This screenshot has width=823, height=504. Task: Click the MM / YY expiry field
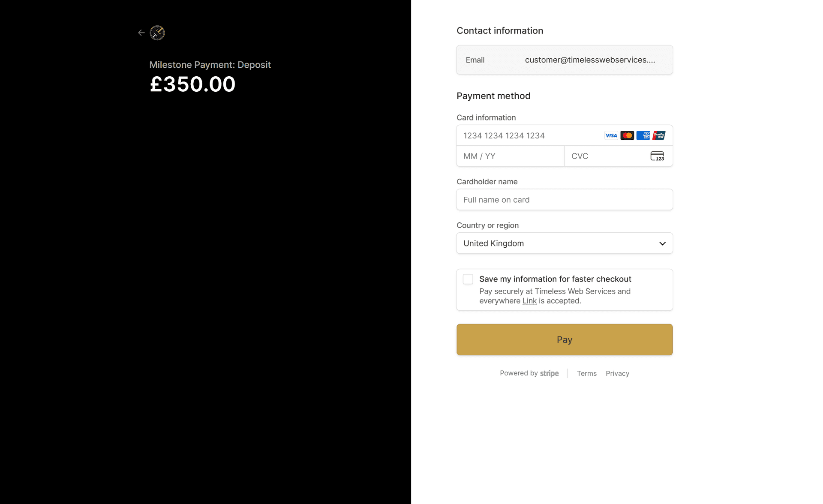(x=510, y=156)
